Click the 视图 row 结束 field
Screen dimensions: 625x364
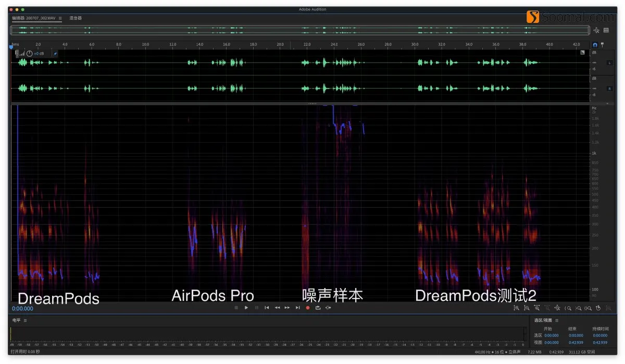pos(576,343)
